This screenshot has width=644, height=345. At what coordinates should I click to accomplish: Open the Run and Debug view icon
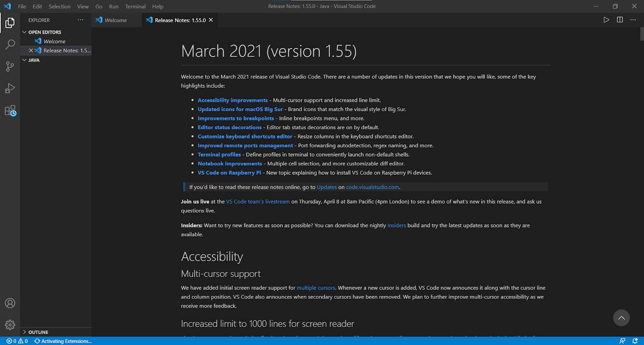(10, 88)
